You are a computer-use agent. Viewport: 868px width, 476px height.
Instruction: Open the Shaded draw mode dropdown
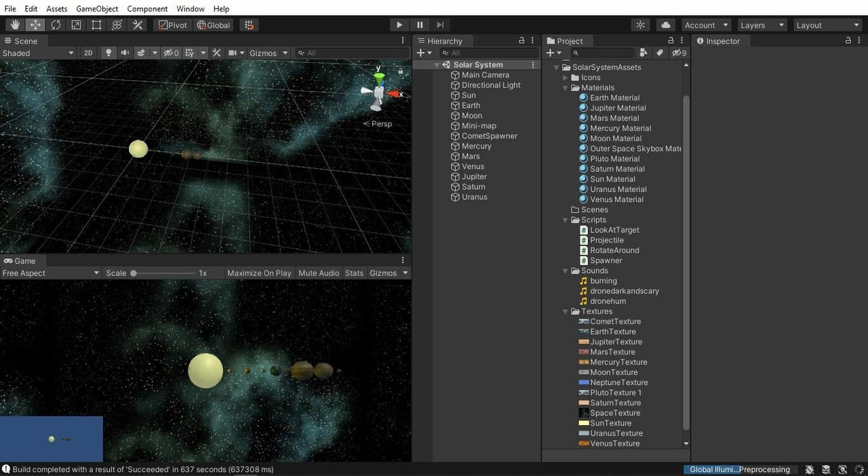click(38, 53)
